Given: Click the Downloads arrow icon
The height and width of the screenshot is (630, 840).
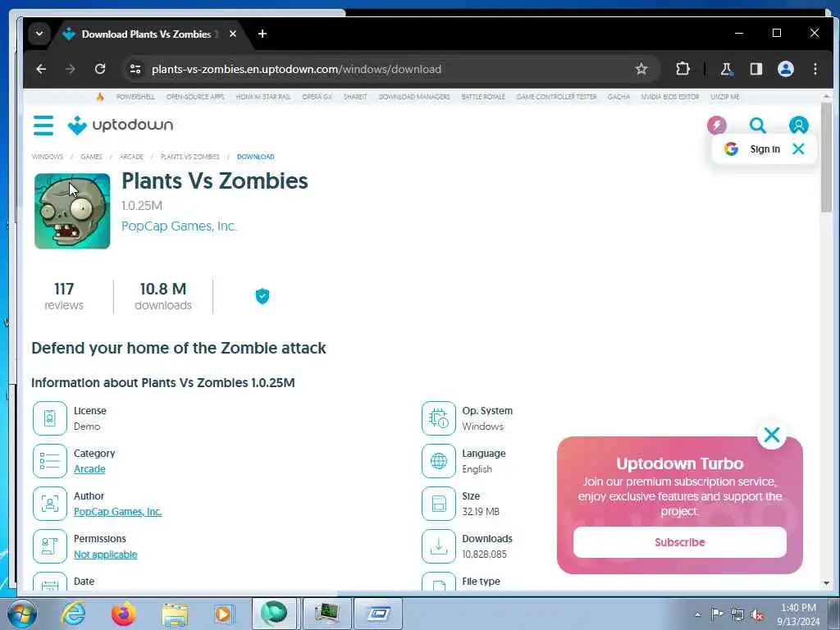Looking at the screenshot, I should pos(439,546).
